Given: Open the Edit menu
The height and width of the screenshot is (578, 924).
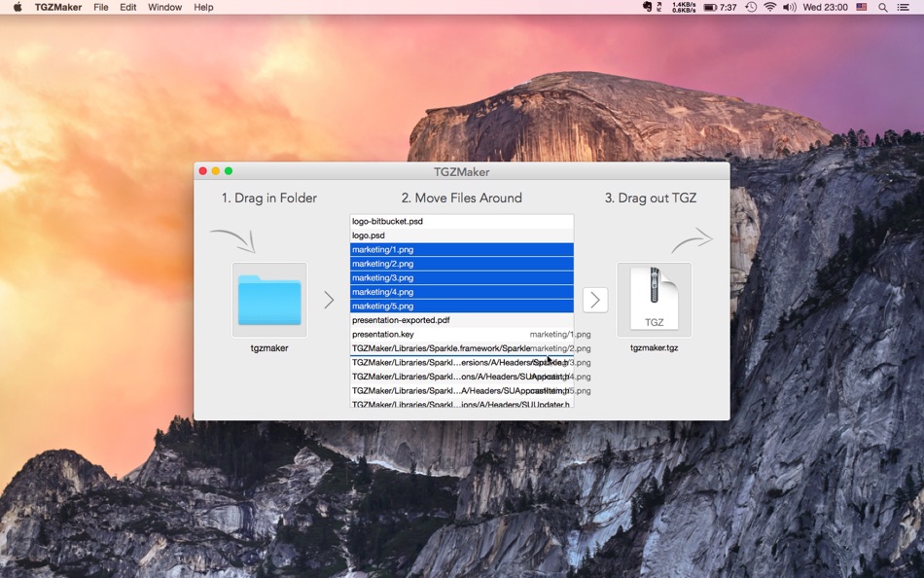Looking at the screenshot, I should click(127, 7).
